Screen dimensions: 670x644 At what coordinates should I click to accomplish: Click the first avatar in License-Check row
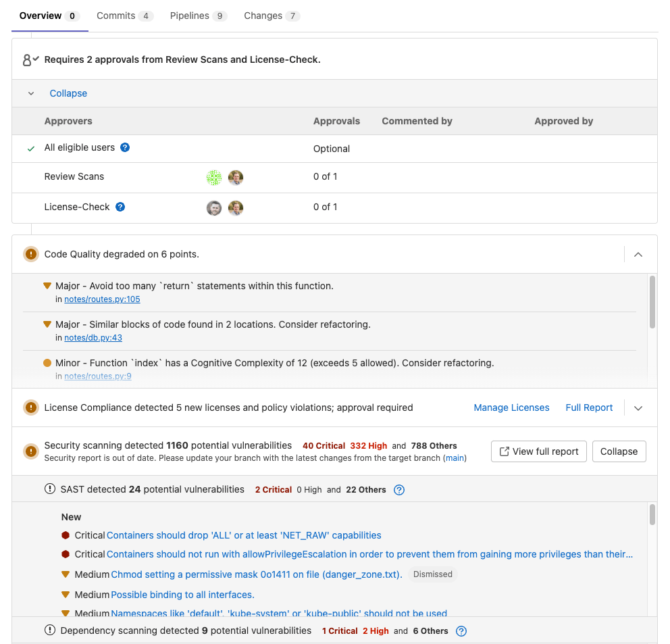point(214,208)
